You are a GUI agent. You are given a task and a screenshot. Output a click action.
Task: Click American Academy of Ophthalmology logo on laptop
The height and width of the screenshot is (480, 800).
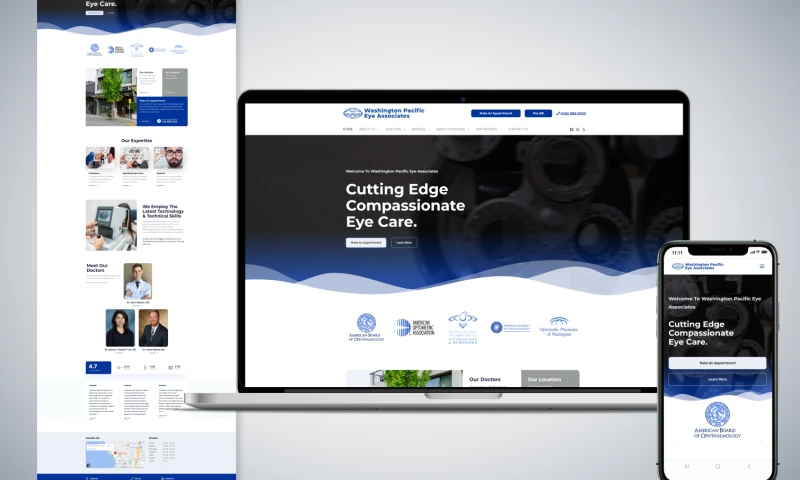(510, 327)
